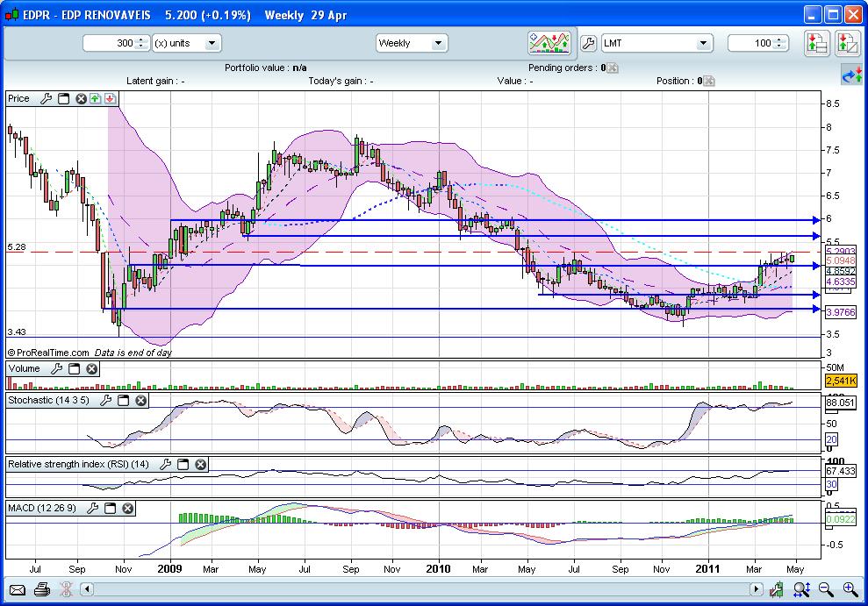This screenshot has height=606, width=868.
Task: Increase the 300 quantity with up arrow
Action: (x=141, y=39)
